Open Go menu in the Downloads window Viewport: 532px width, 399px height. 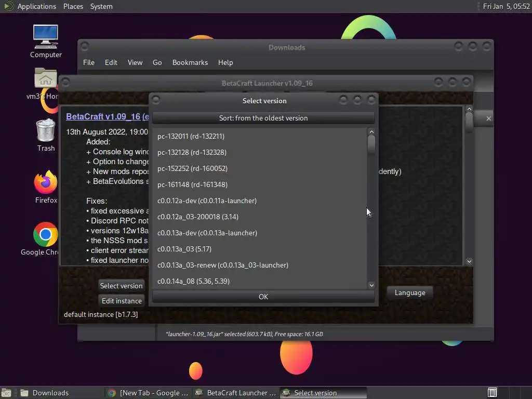point(157,62)
